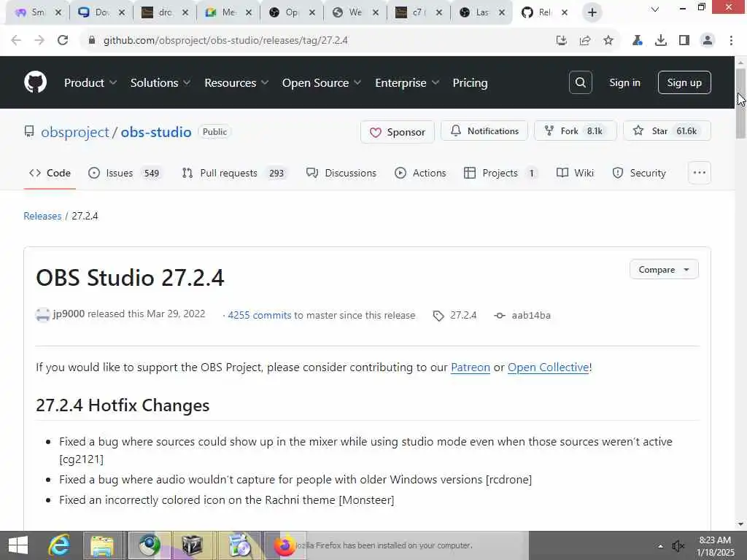
Task: Open the Chrome labs flask icon
Action: pyautogui.click(x=637, y=41)
